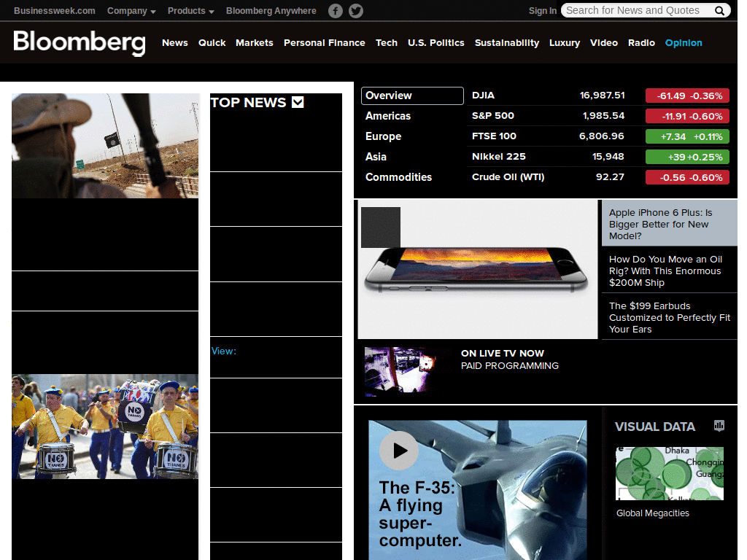This screenshot has width=747, height=560.
Task: Select the Asia market tab
Action: tap(376, 157)
